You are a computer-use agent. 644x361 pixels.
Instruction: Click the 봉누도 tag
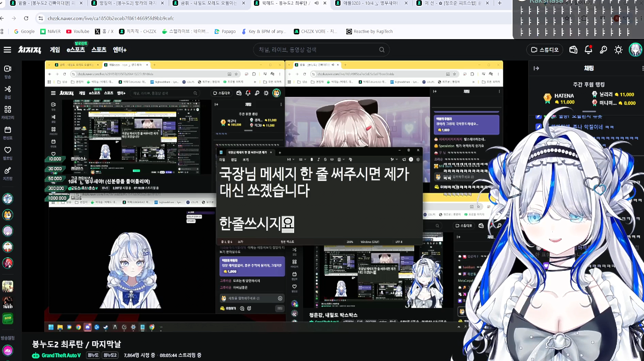click(93, 355)
